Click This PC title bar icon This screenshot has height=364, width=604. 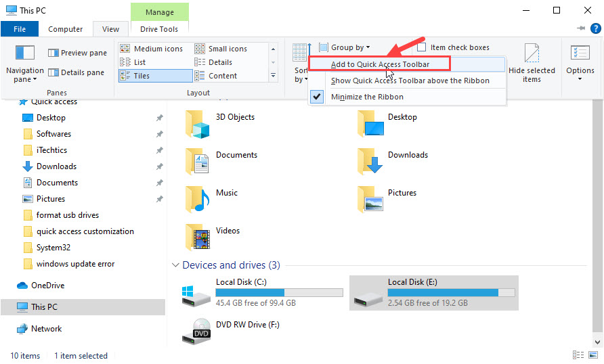point(12,10)
